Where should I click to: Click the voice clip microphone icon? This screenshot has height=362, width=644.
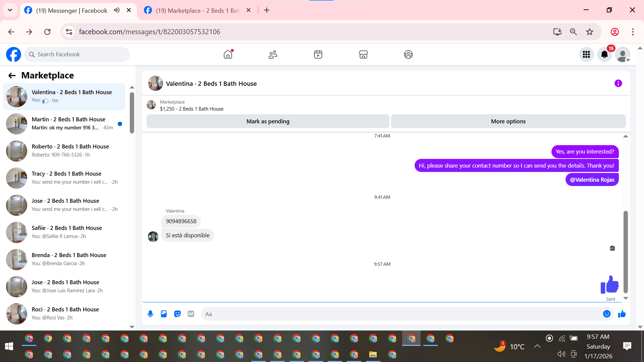(x=150, y=314)
